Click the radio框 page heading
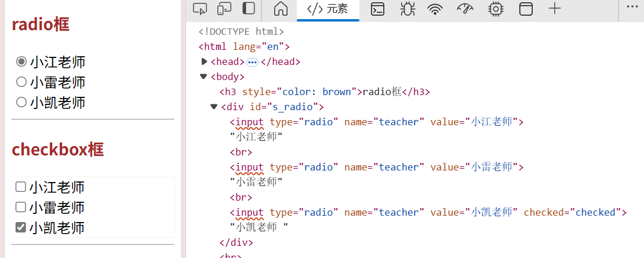The height and width of the screenshot is (258, 644). (x=41, y=25)
